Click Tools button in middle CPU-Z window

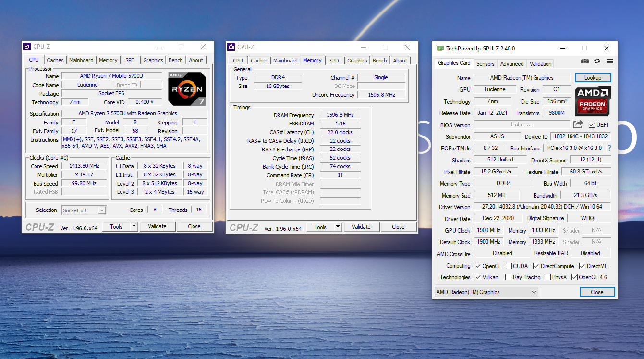click(320, 227)
